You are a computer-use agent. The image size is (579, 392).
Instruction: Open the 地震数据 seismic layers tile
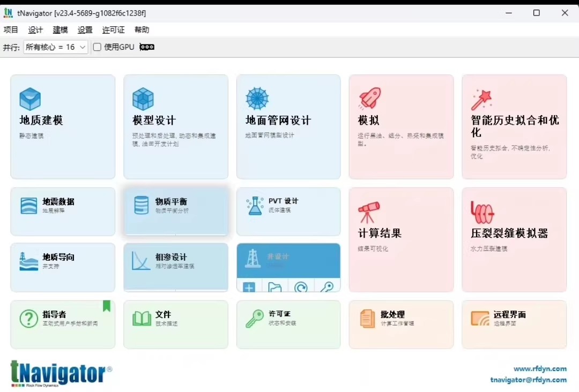(63, 212)
